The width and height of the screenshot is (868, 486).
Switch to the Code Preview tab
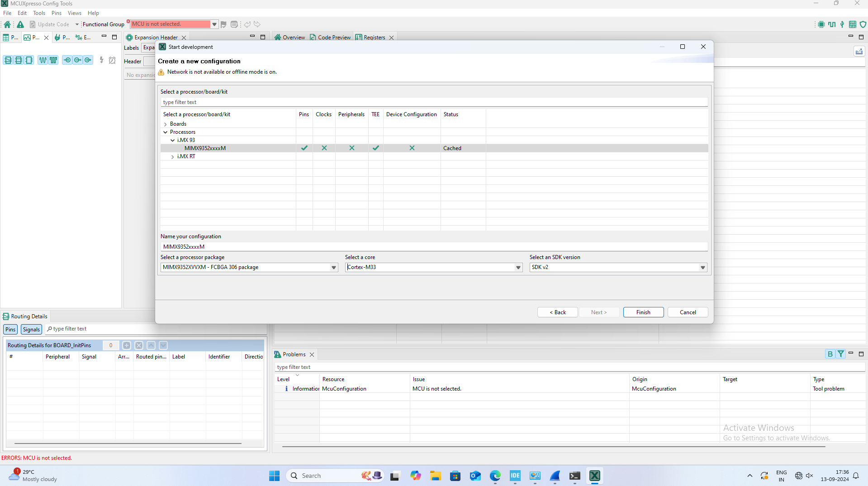point(330,38)
